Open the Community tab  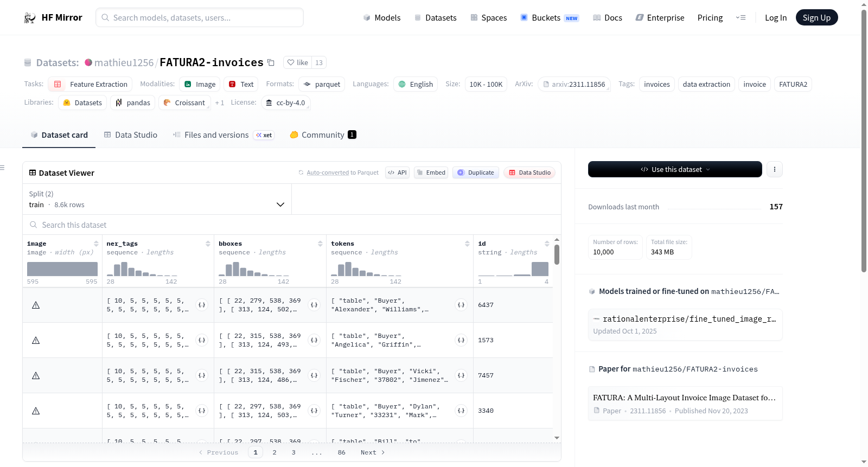[323, 135]
